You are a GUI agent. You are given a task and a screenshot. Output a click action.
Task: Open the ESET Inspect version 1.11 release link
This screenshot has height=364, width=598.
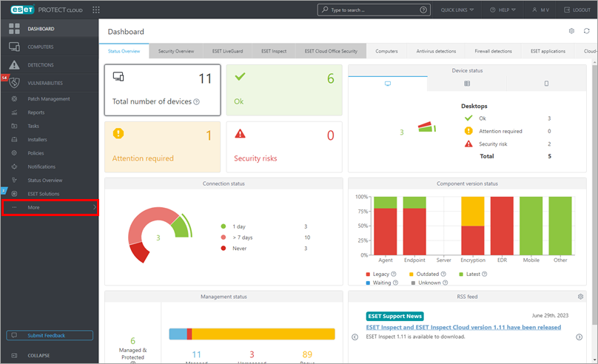[x=463, y=327]
